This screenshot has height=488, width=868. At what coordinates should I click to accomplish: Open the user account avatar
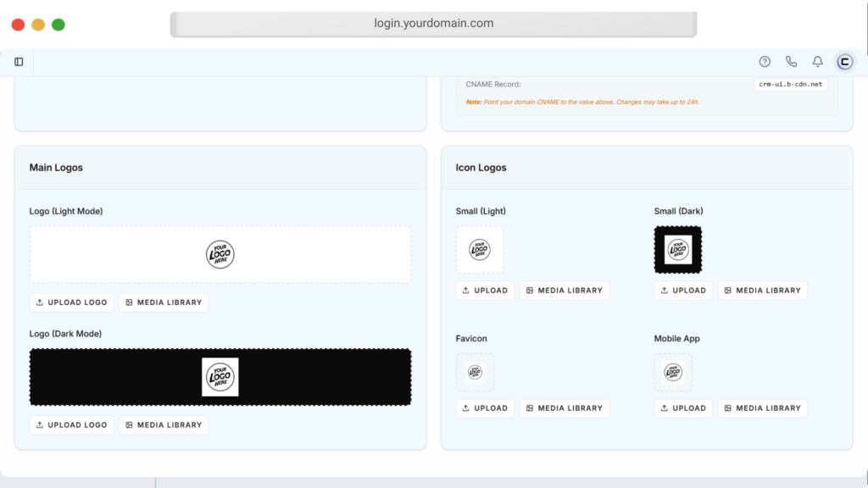(844, 62)
